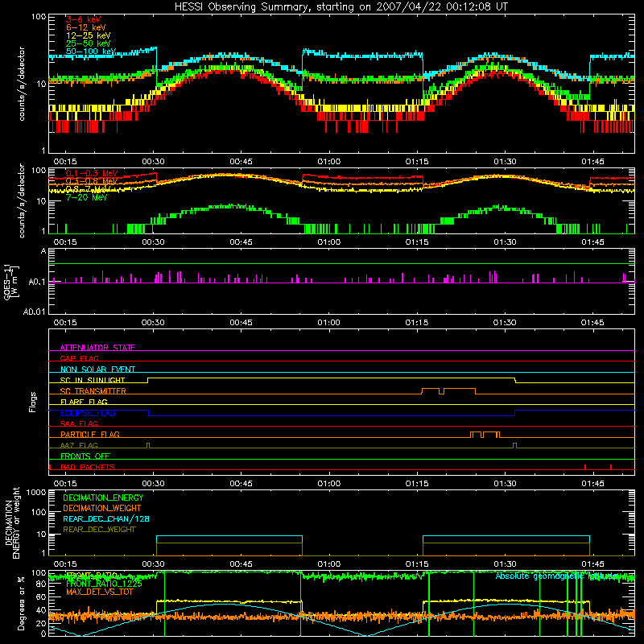Click the BAD_PACKETS flag label
The image size is (644, 644).
tap(88, 467)
